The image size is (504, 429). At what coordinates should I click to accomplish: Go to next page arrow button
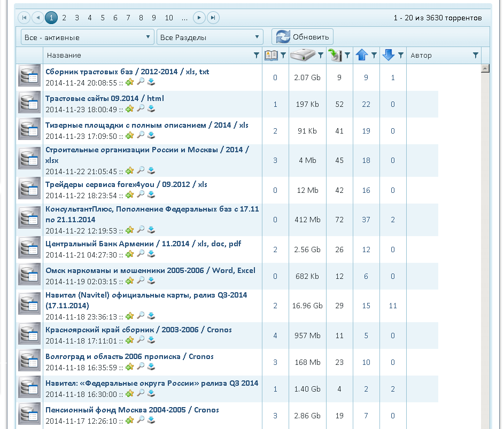(199, 18)
